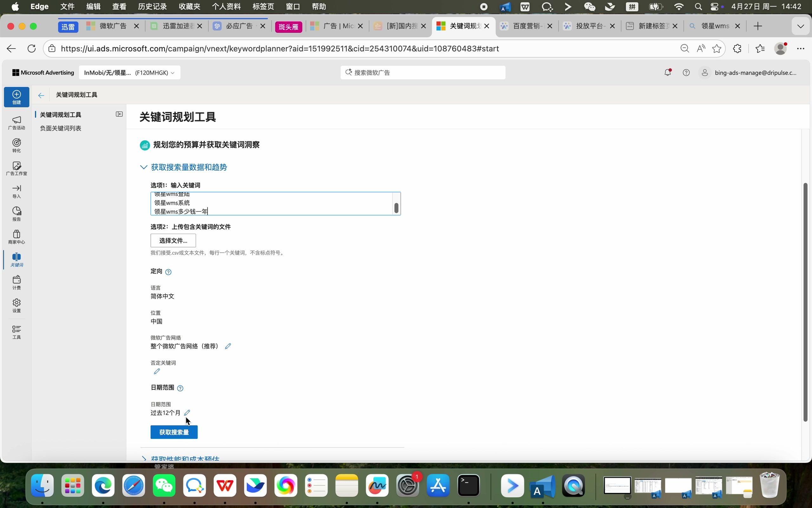Open Spotlight search in menu bar
This screenshot has width=812, height=508.
pos(698,7)
